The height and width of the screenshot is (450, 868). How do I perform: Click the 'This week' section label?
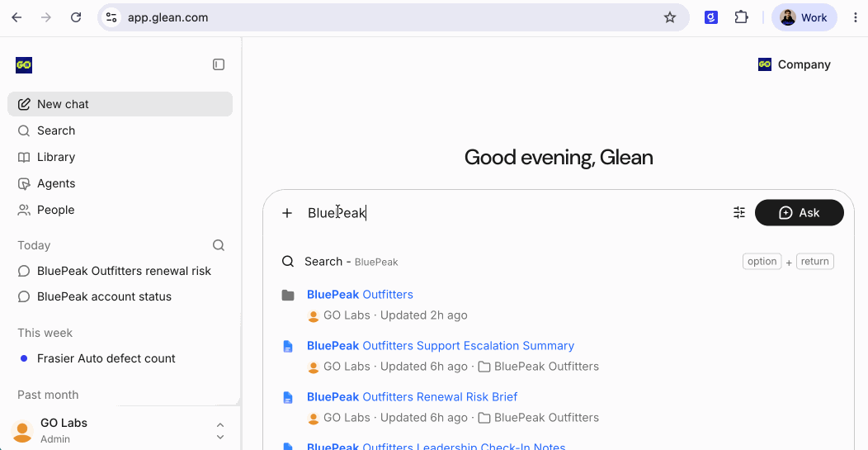pyautogui.click(x=45, y=333)
